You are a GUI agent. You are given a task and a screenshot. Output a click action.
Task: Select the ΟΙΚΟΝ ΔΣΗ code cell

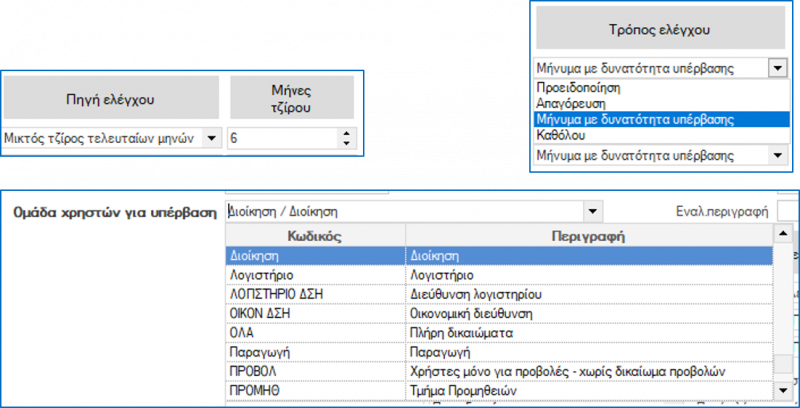(x=315, y=314)
